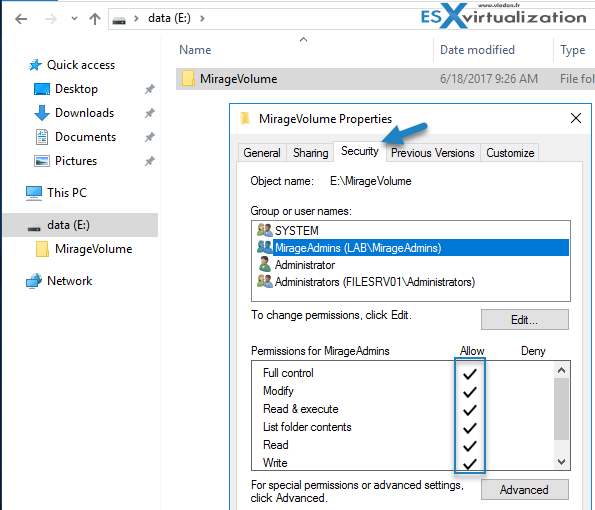
Task: Click the Edit... permissions button
Action: 524,320
